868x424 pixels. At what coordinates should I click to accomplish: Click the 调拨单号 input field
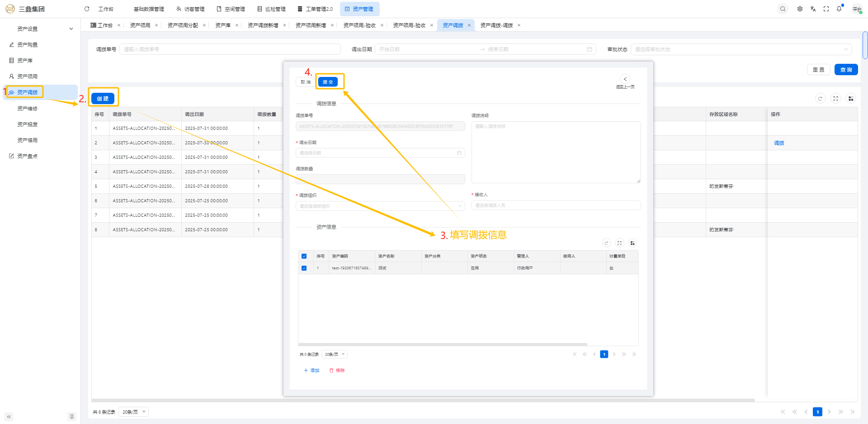click(230, 49)
